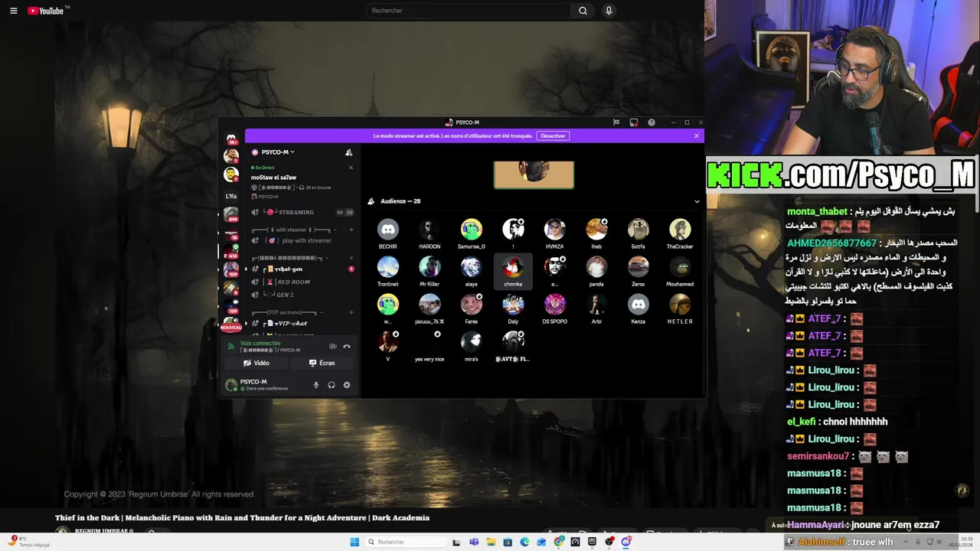This screenshot has height=551, width=980.
Task: Share screen with the Écran button
Action: tap(322, 363)
